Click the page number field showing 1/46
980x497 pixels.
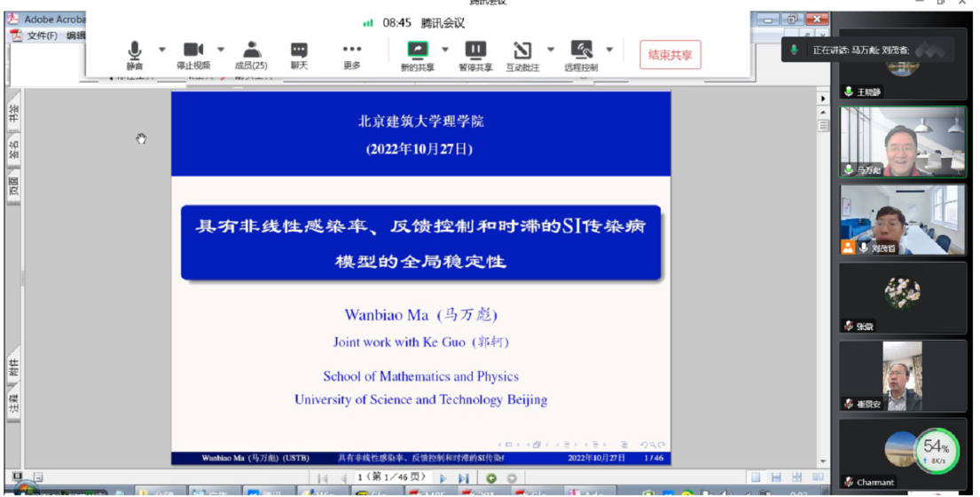click(x=390, y=478)
